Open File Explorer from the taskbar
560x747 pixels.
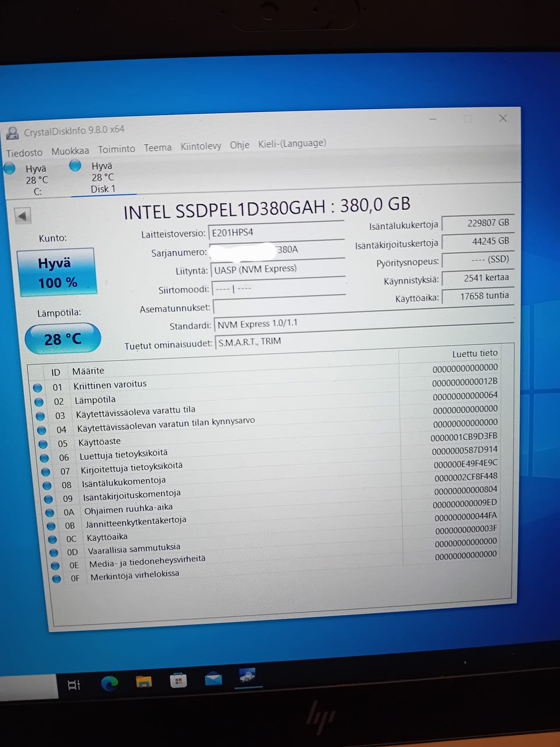point(143,682)
